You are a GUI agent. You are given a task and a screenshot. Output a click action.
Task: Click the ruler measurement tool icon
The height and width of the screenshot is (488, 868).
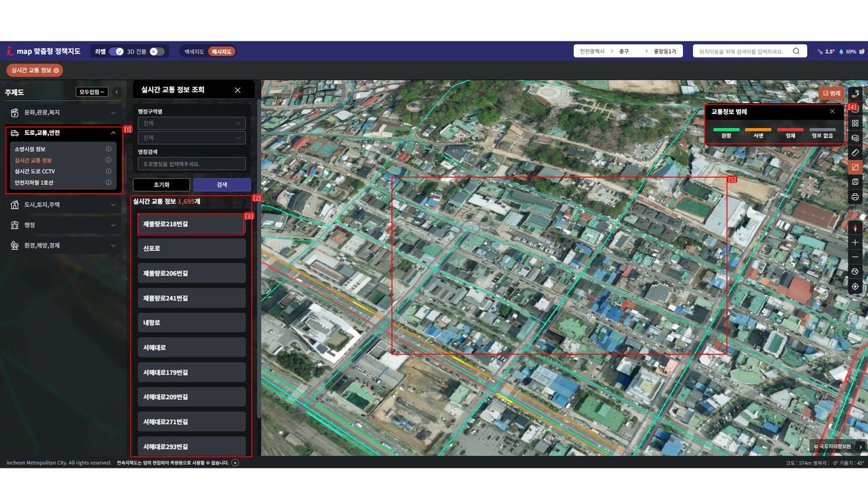pos(855,153)
